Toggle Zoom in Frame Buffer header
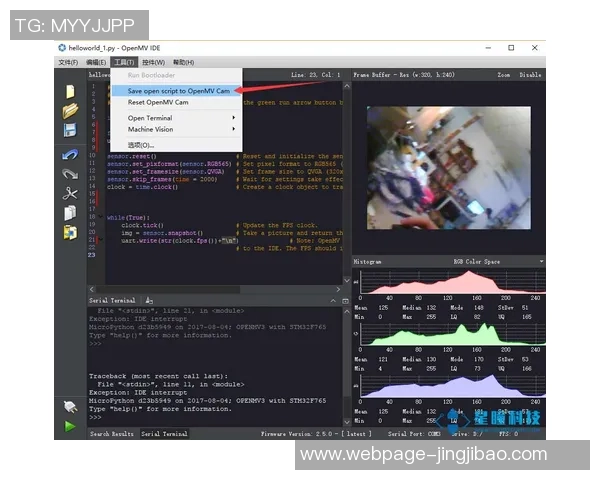Screen dimensions: 600x480 click(503, 75)
